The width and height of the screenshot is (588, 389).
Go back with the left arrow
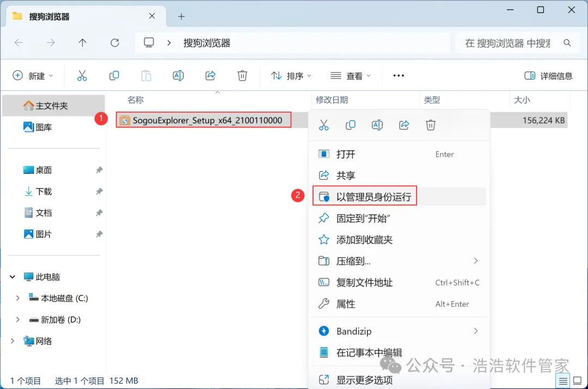coord(19,42)
